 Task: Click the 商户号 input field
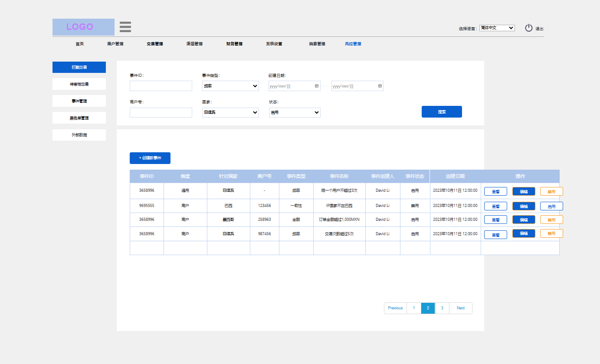coord(161,112)
